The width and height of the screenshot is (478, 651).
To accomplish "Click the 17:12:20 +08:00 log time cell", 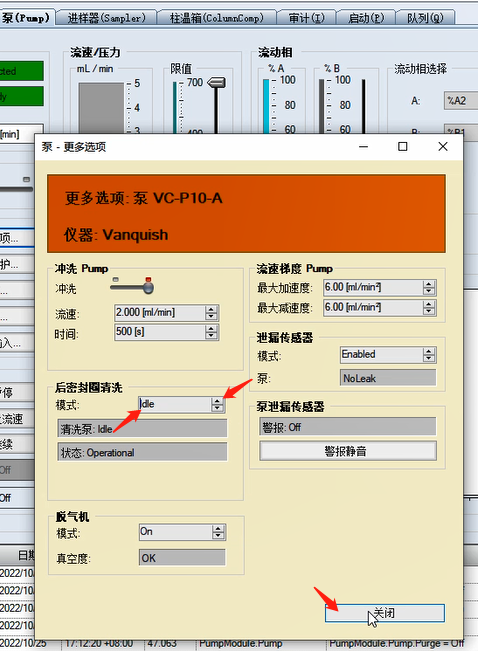I will 99,643.
